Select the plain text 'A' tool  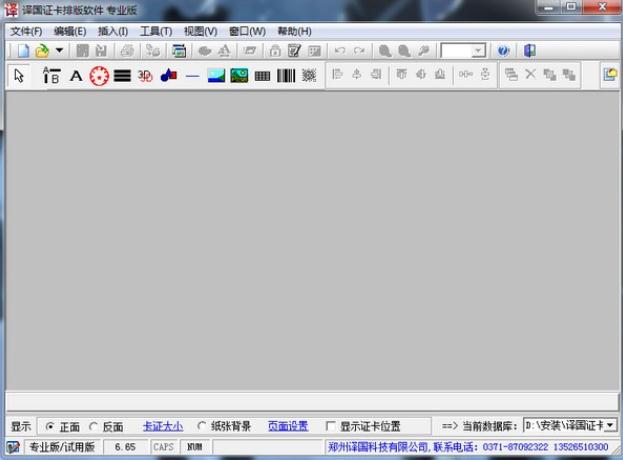click(x=76, y=76)
